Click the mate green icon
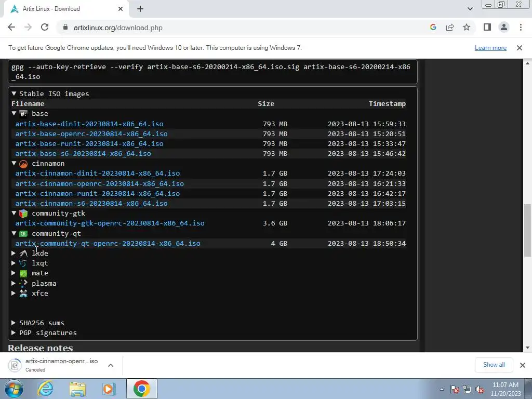532x399 pixels. click(23, 273)
